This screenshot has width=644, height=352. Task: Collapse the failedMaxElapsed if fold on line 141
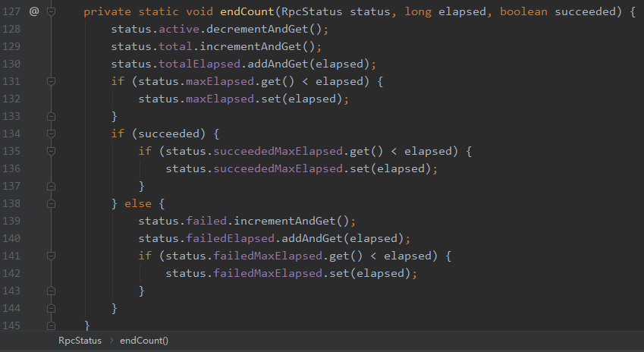tap(51, 256)
